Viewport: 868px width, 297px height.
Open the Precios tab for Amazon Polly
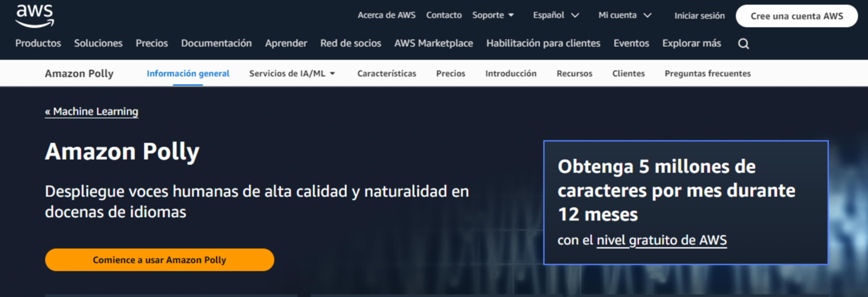point(450,73)
